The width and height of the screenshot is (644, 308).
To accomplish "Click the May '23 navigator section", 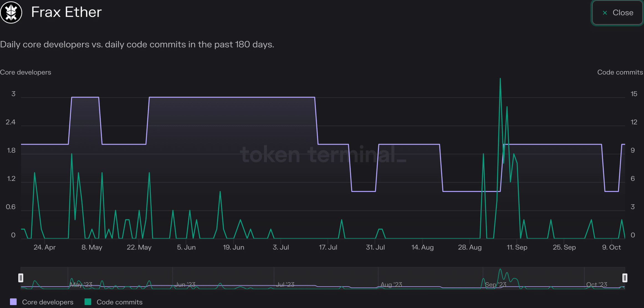I will pyautogui.click(x=120, y=278).
